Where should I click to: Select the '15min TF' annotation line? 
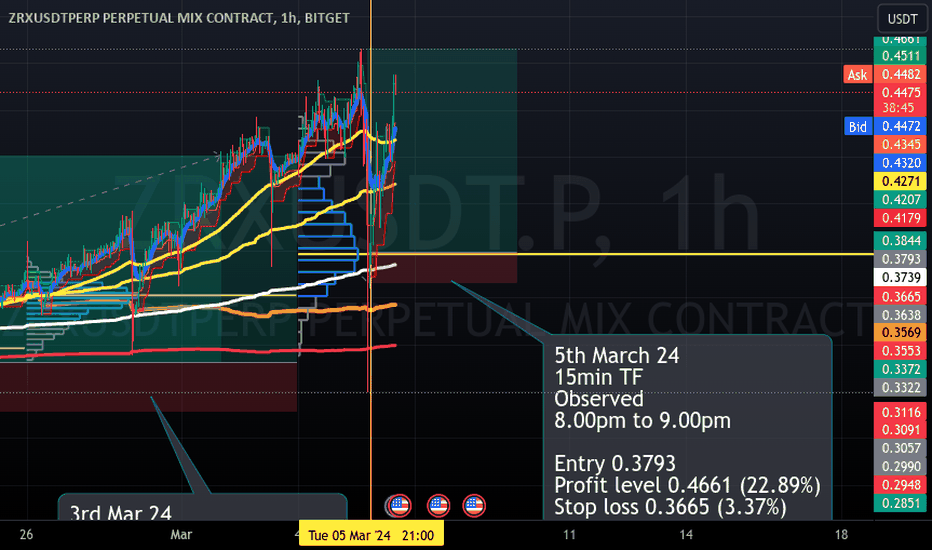pyautogui.click(x=599, y=377)
